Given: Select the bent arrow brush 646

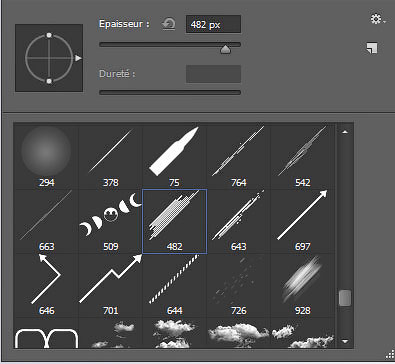Looking at the screenshot, I should click(46, 285).
